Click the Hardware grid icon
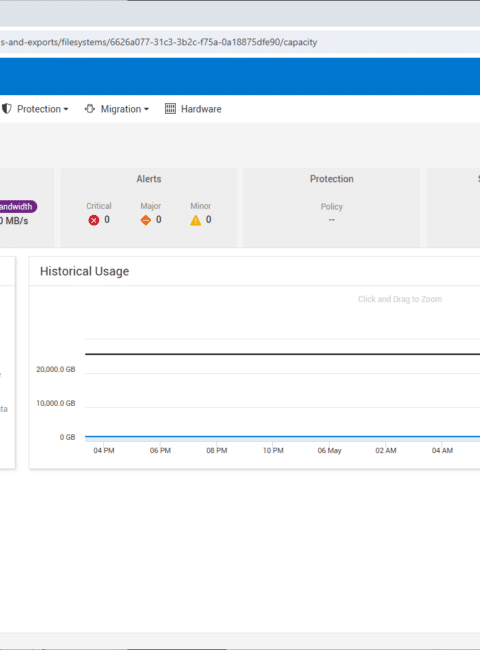 click(x=170, y=109)
